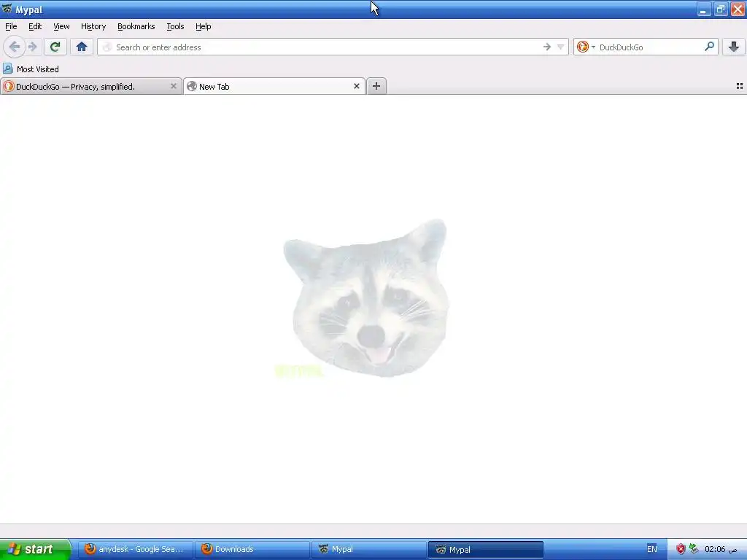
Task: Switch to Downloads taskbar window
Action: click(252, 549)
